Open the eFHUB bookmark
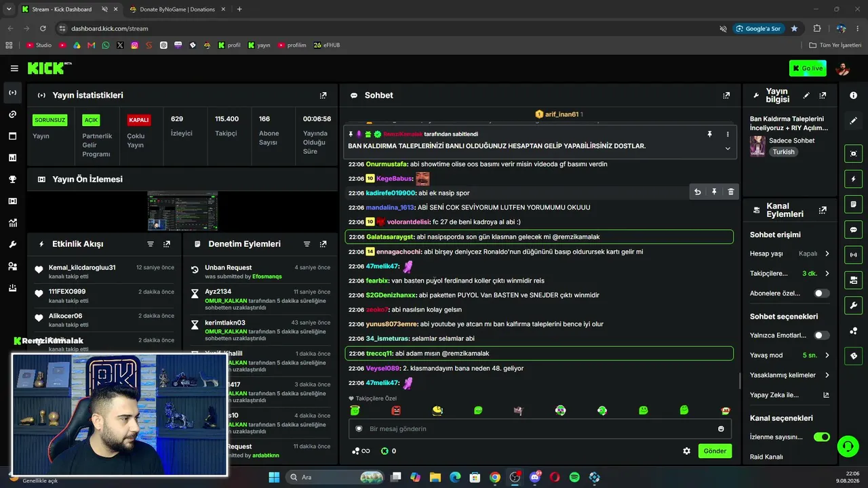 pos(326,45)
